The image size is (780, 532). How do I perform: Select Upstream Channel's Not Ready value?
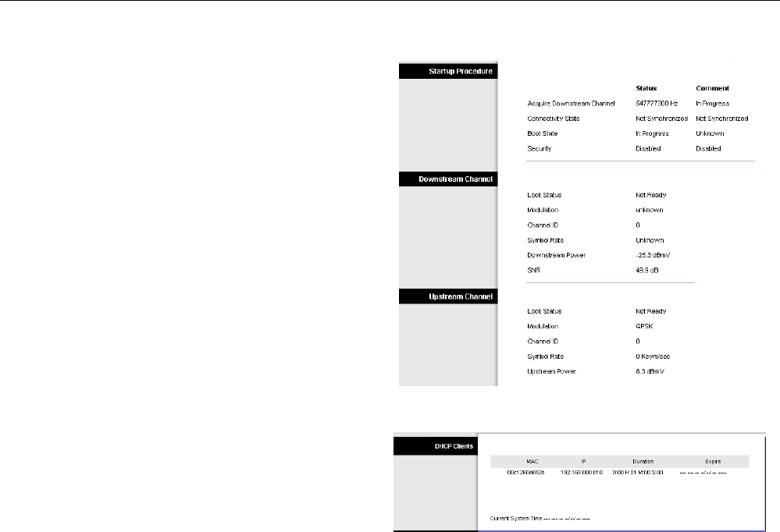pos(650,311)
